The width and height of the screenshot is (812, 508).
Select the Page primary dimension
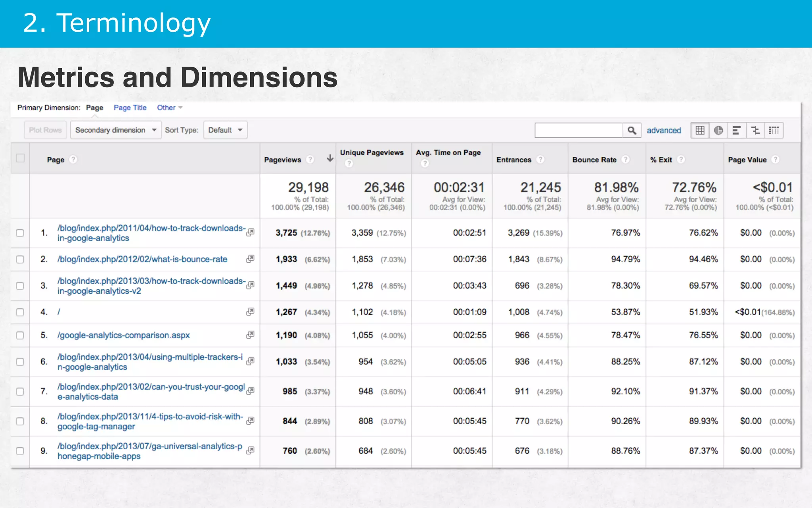pos(94,108)
